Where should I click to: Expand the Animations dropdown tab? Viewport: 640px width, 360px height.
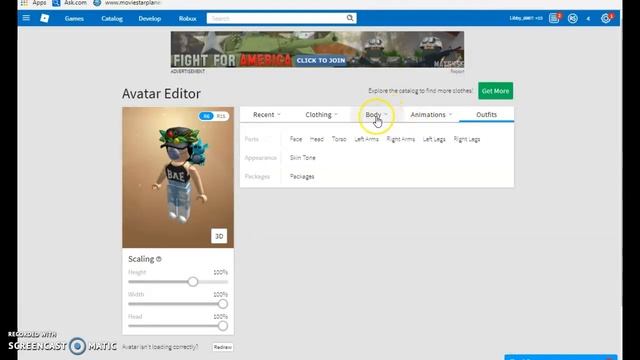[x=431, y=115]
